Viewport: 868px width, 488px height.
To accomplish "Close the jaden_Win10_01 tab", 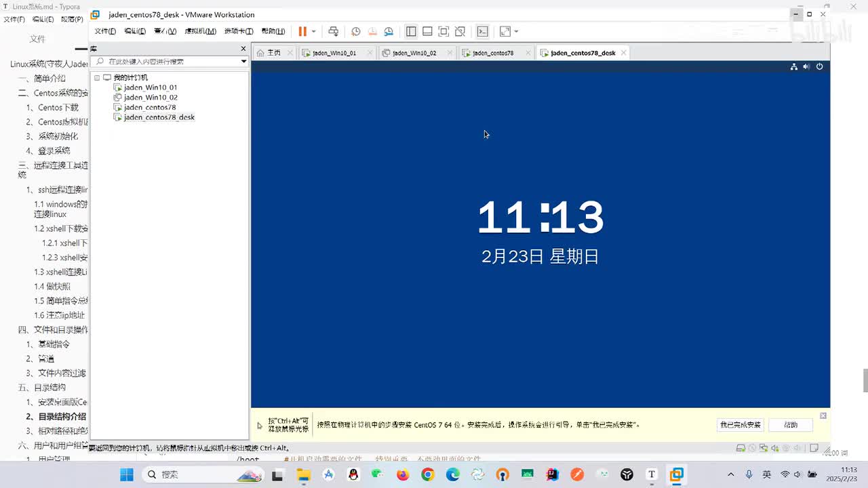I will point(370,53).
